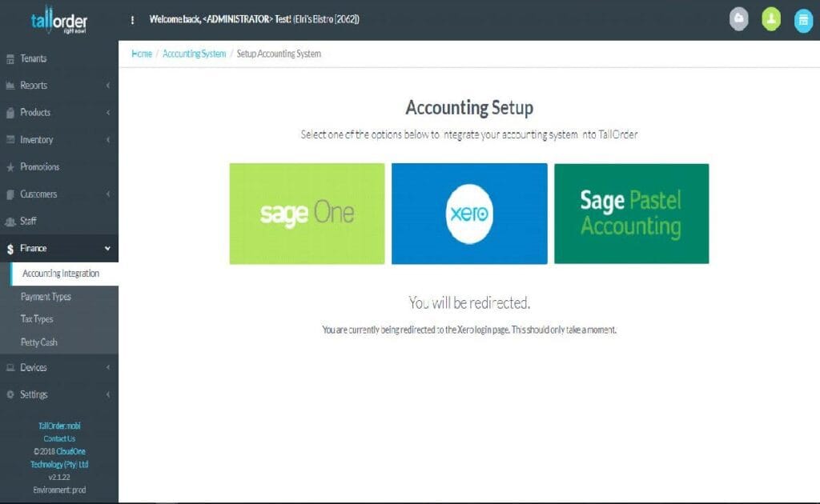Click the Tenants store icon
This screenshot has width=820, height=504.
coord(10,59)
